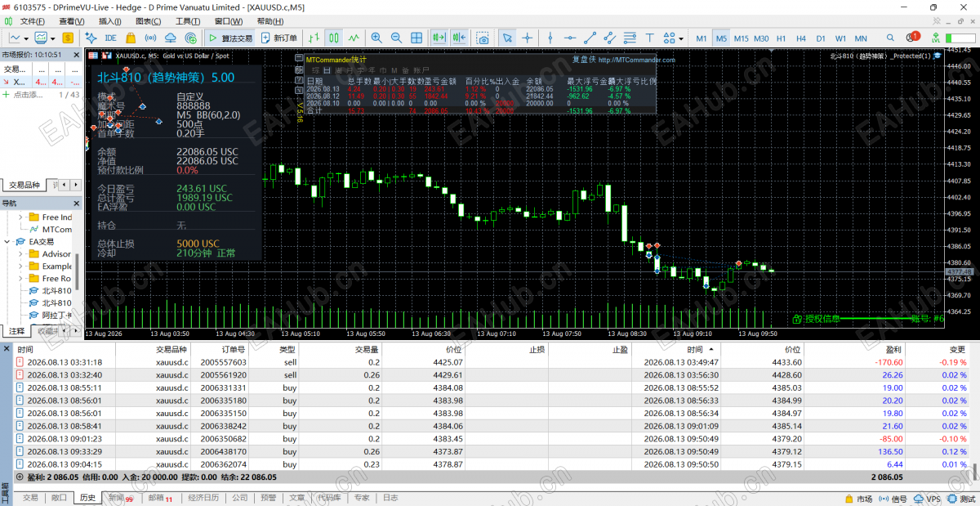Switch to H1 timeframe
980x506 pixels.
click(782, 38)
